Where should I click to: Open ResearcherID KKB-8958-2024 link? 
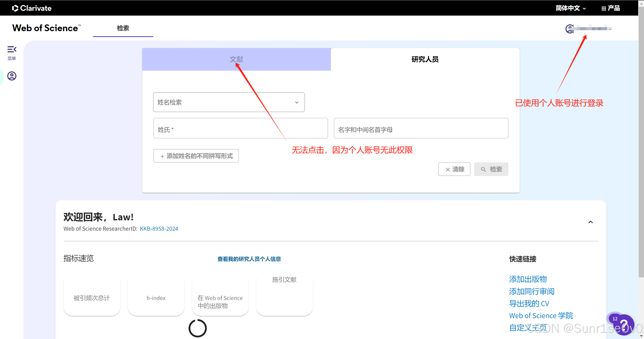click(x=159, y=229)
